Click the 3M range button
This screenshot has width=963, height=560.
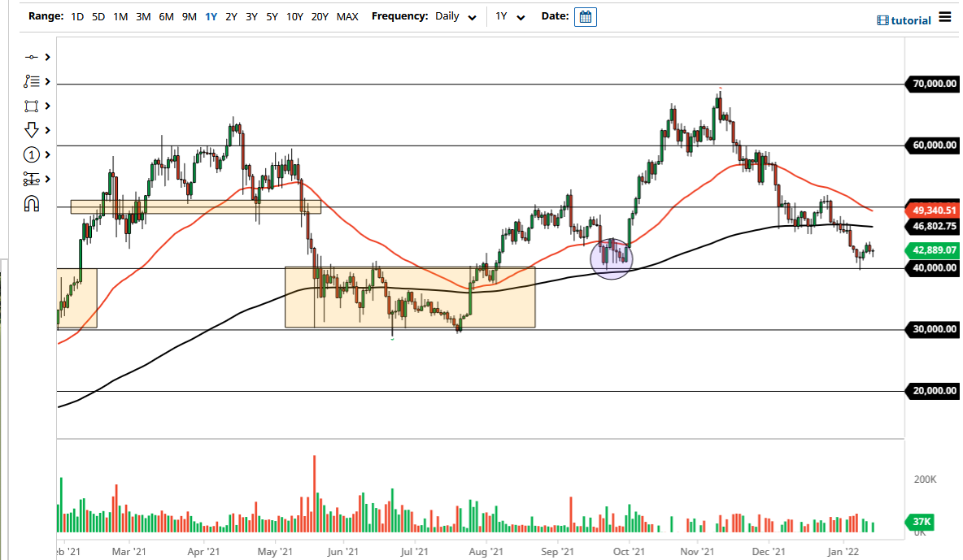click(x=143, y=16)
